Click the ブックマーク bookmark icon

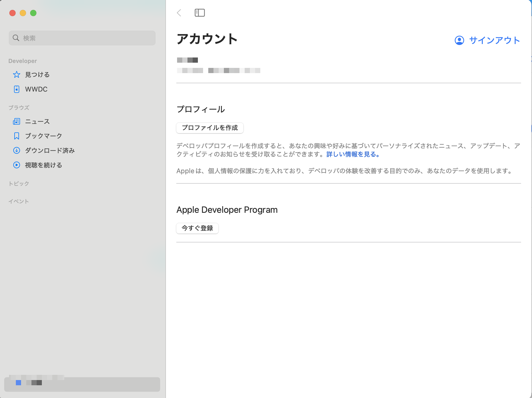pos(17,136)
